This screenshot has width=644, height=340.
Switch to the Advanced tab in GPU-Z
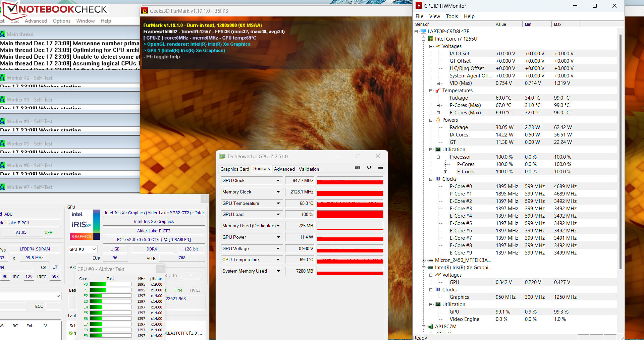(x=284, y=169)
